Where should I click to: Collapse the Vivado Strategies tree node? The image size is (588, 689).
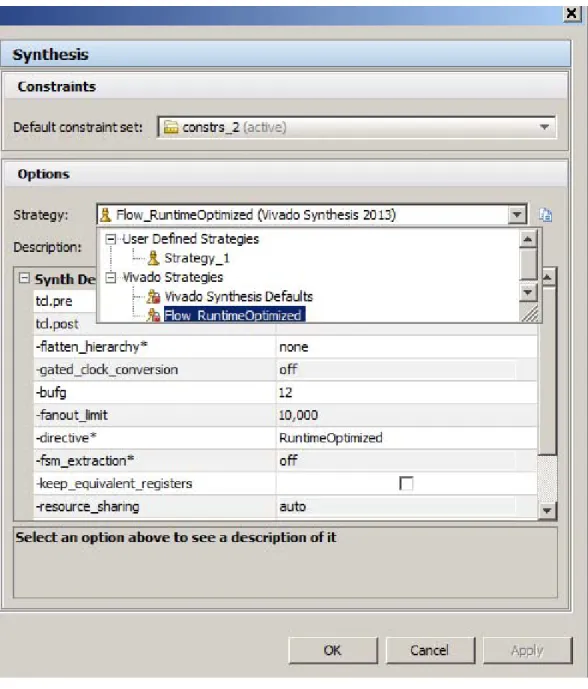click(111, 278)
